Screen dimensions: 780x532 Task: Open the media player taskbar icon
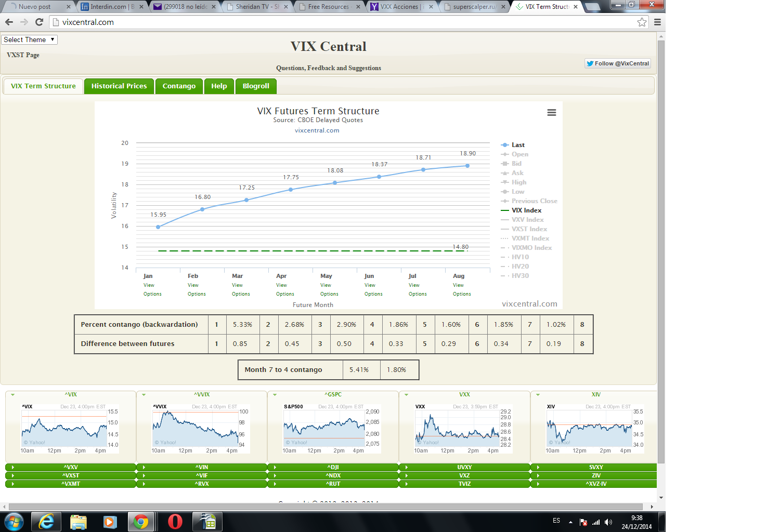pyautogui.click(x=110, y=522)
